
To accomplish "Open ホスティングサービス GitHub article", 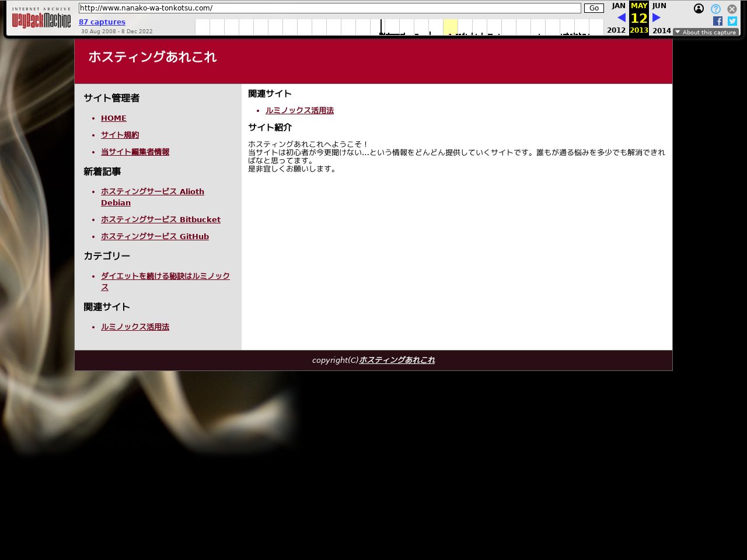I will (x=155, y=236).
